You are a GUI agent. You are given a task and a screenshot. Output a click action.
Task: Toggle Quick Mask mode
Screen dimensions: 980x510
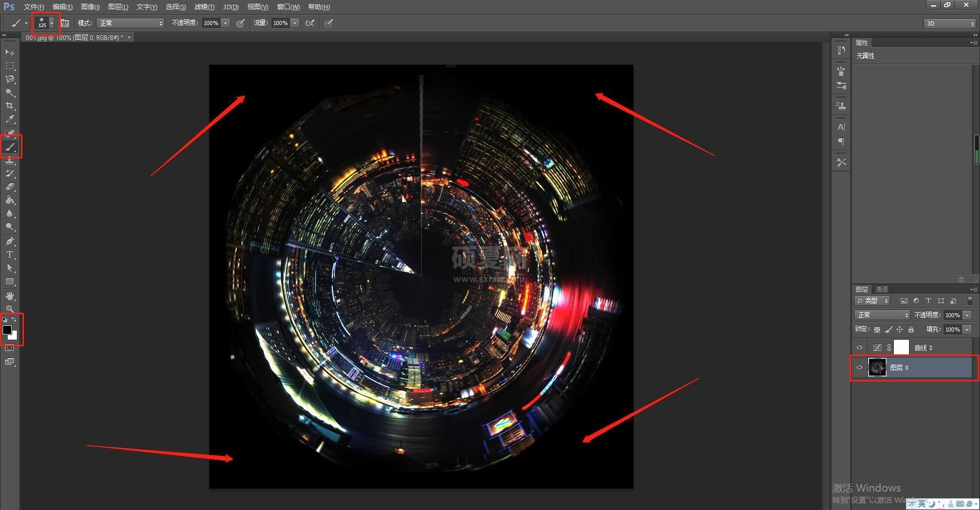coord(10,348)
